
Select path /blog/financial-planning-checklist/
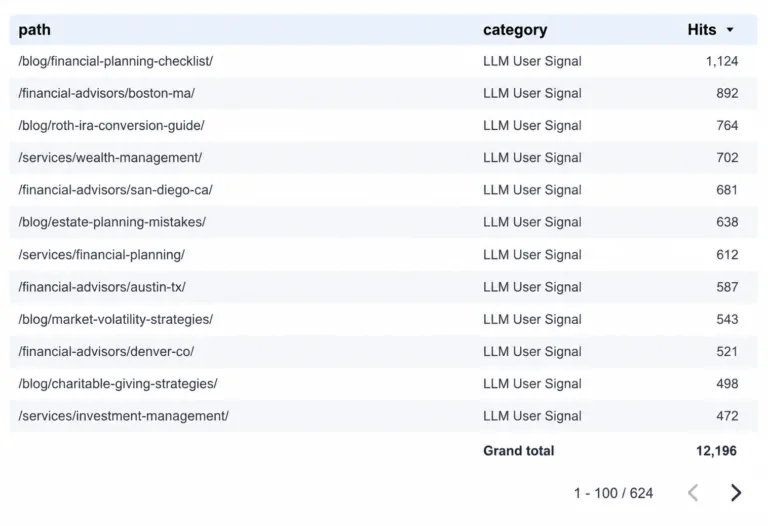tap(116, 61)
